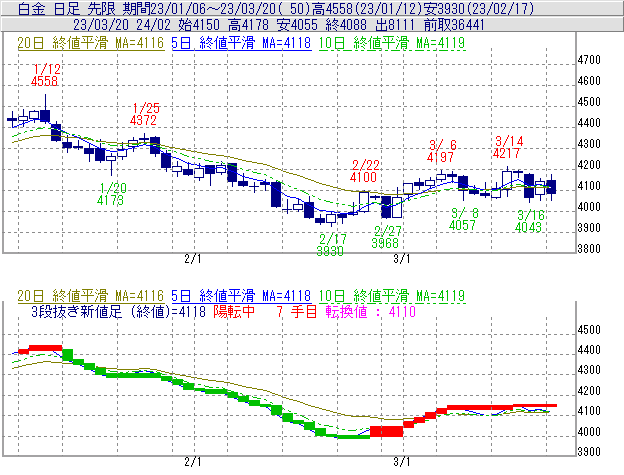Image resolution: width=624 pixels, height=475 pixels.
Task: Click the 3/1 date label under lower chart
Action: [402, 462]
